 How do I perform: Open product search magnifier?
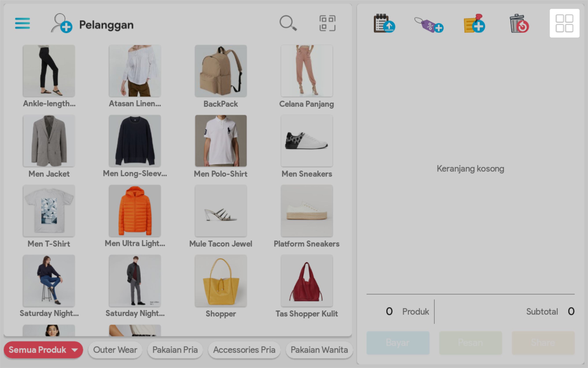click(x=288, y=23)
